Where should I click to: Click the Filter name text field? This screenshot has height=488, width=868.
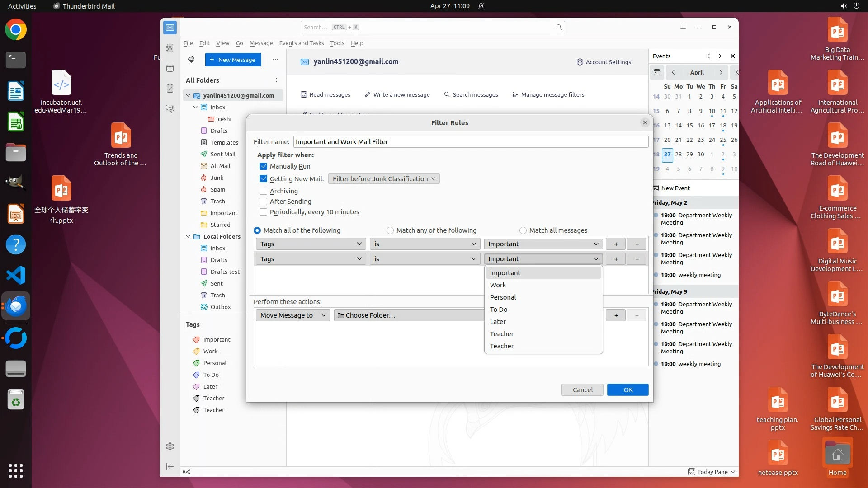click(470, 142)
